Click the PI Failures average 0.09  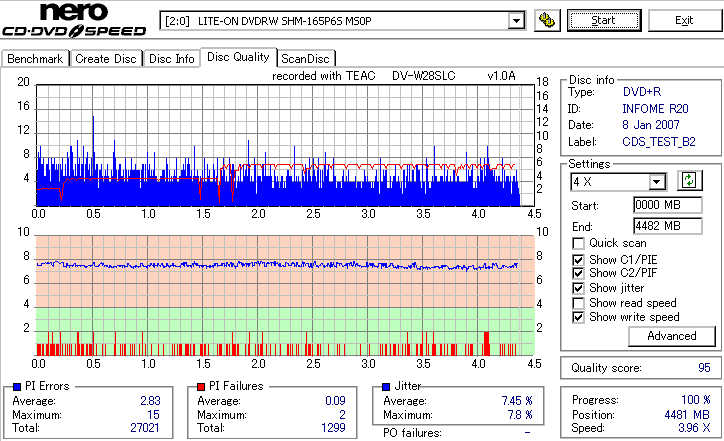point(335,401)
